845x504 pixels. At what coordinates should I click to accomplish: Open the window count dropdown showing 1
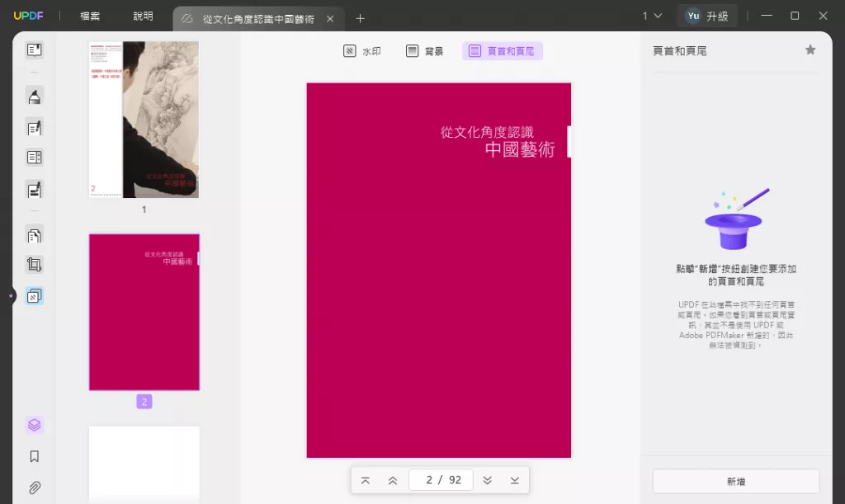coord(652,16)
